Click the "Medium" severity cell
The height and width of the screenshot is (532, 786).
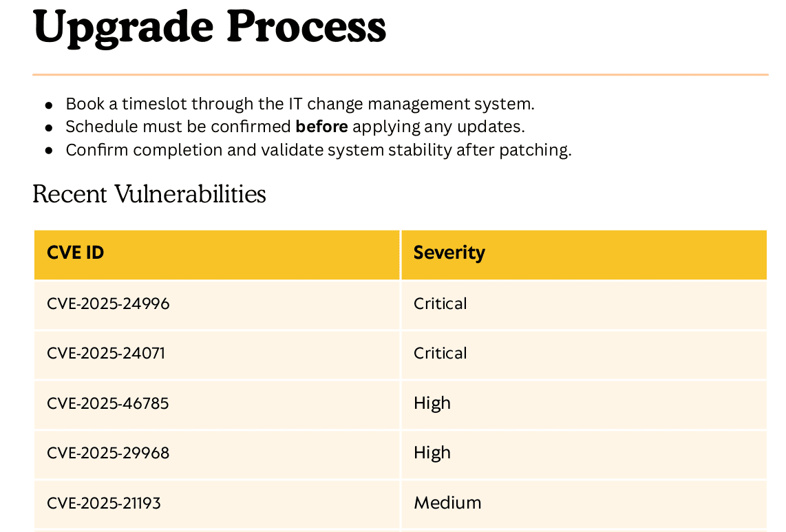tap(447, 503)
